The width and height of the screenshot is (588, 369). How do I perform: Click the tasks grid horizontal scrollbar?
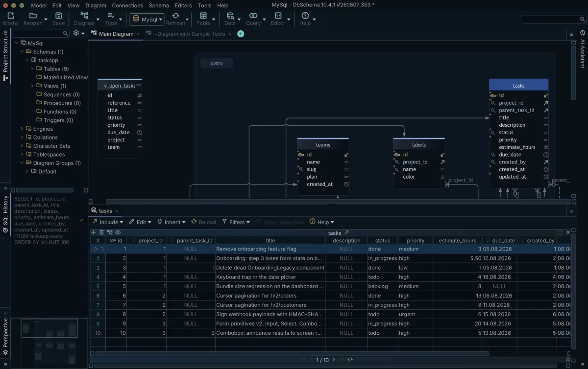click(x=292, y=353)
